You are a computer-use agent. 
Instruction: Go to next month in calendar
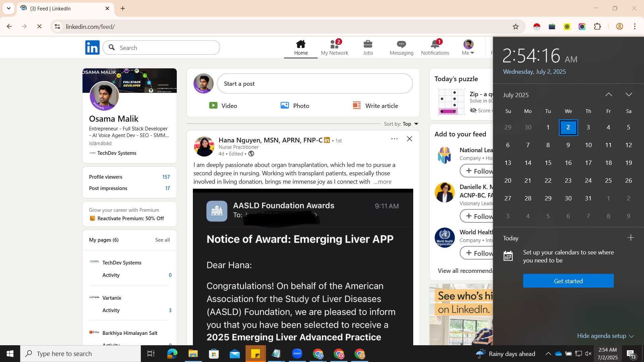[x=629, y=95]
